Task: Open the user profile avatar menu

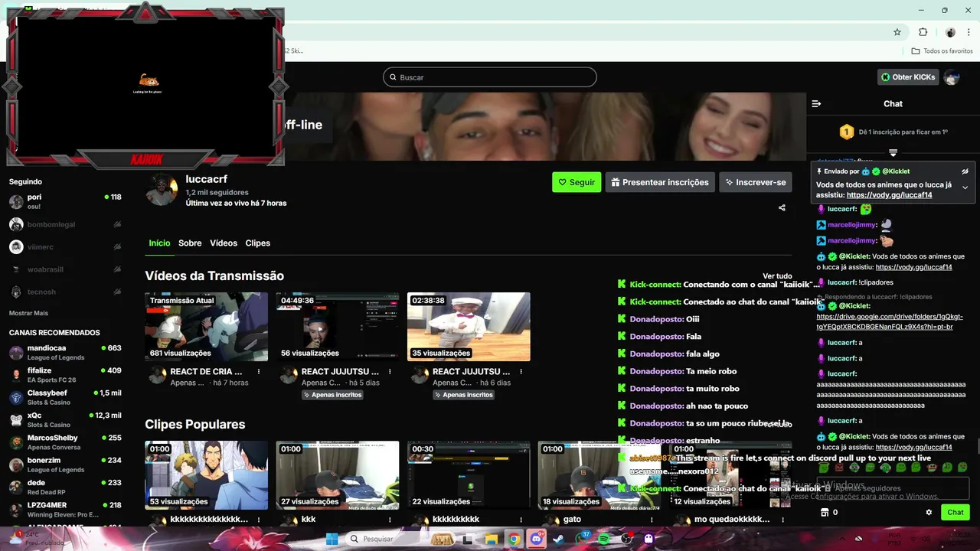Action: (952, 77)
